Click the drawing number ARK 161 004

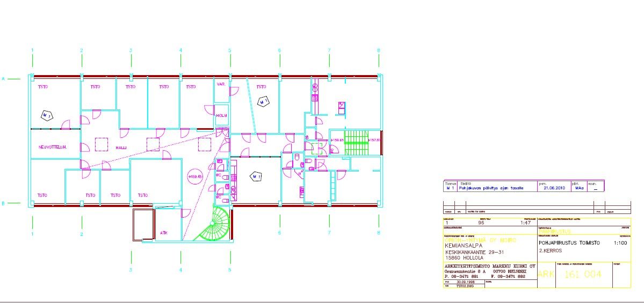pyautogui.click(x=573, y=275)
